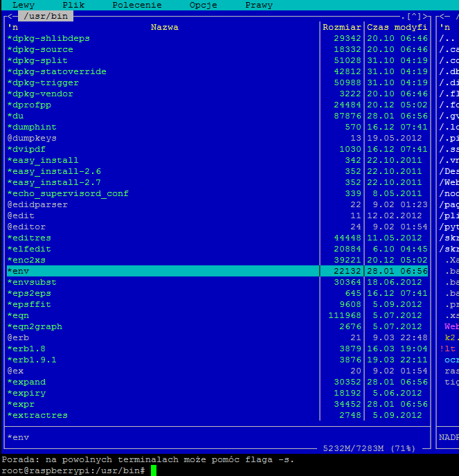Sort by the Nazwa column header

165,27
